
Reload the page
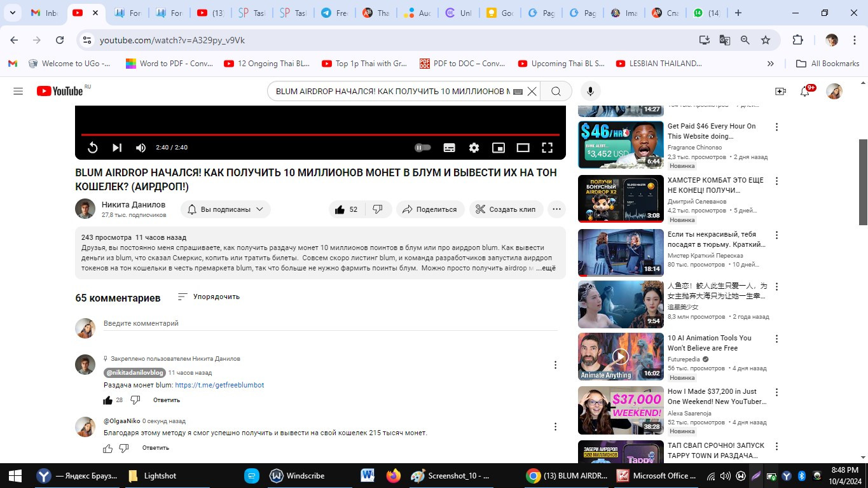[x=60, y=40]
